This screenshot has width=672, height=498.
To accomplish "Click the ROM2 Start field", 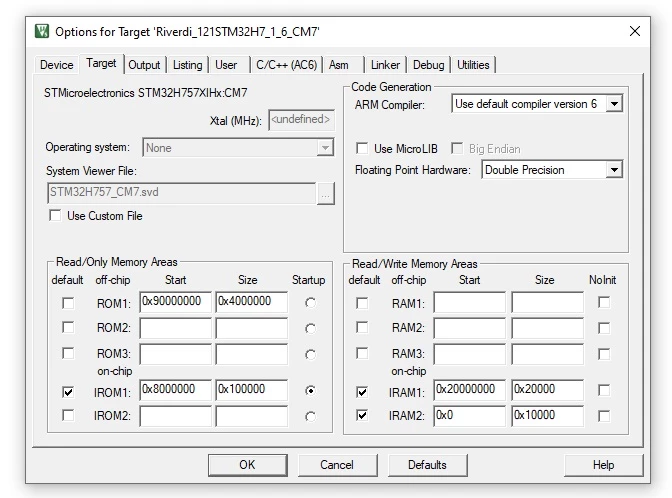I will tap(175, 328).
